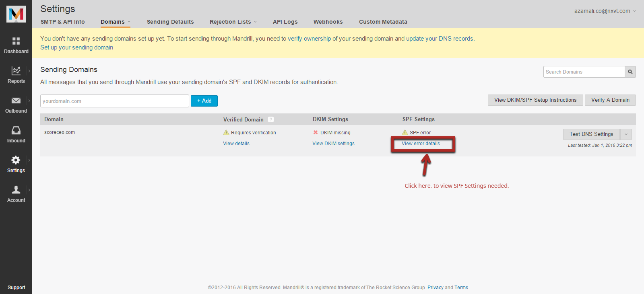The width and height of the screenshot is (644, 294).
Task: Open the Test DNS Settings dropdown arrow
Action: [626, 134]
